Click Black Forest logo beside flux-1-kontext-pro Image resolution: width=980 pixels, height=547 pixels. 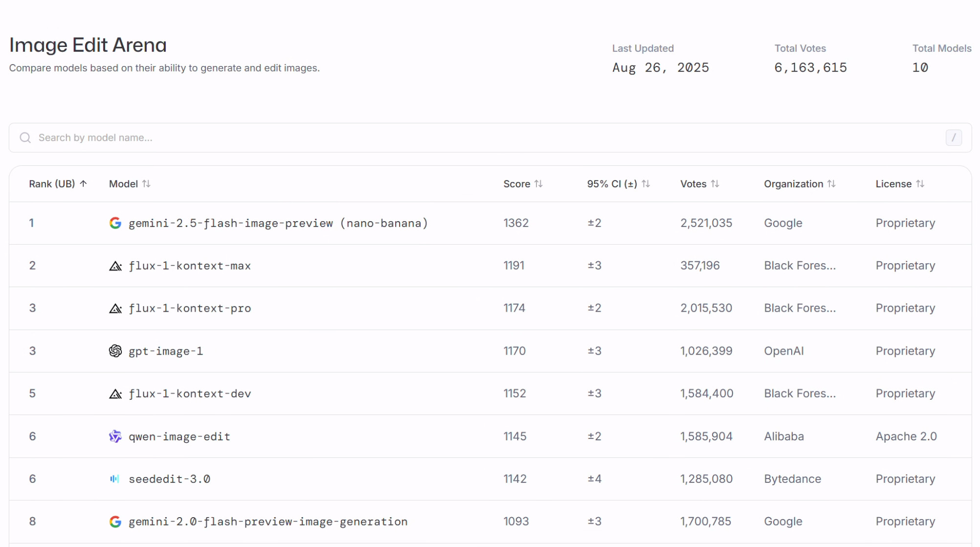tap(115, 308)
